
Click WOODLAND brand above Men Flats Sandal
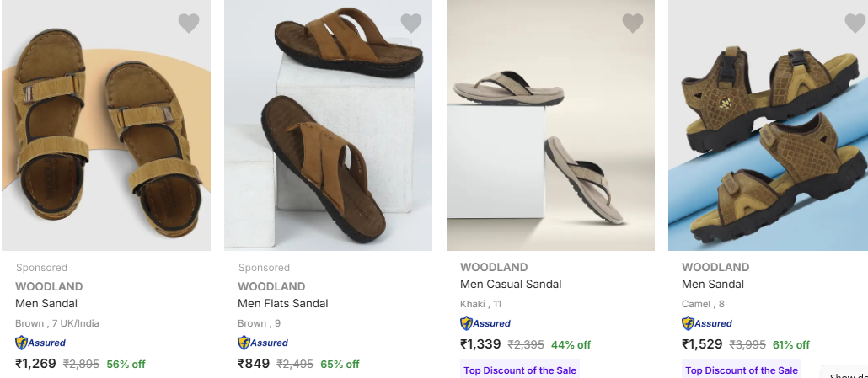coord(271,286)
